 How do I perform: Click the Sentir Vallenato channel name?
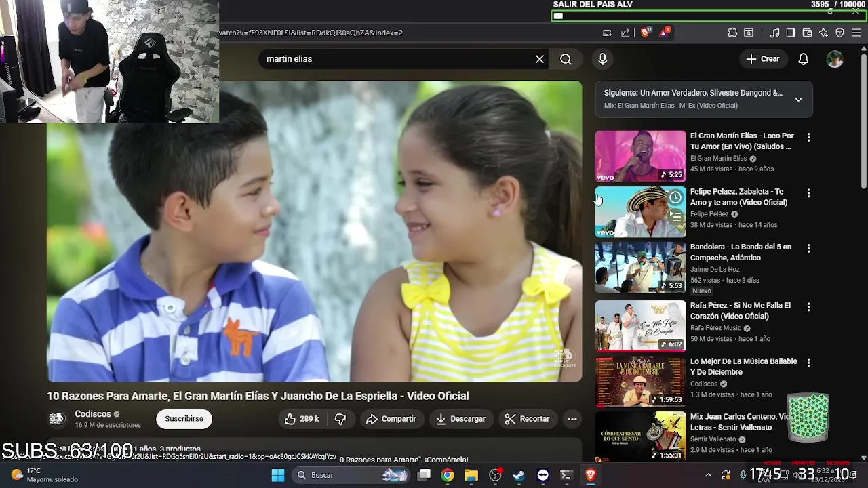[x=713, y=439]
